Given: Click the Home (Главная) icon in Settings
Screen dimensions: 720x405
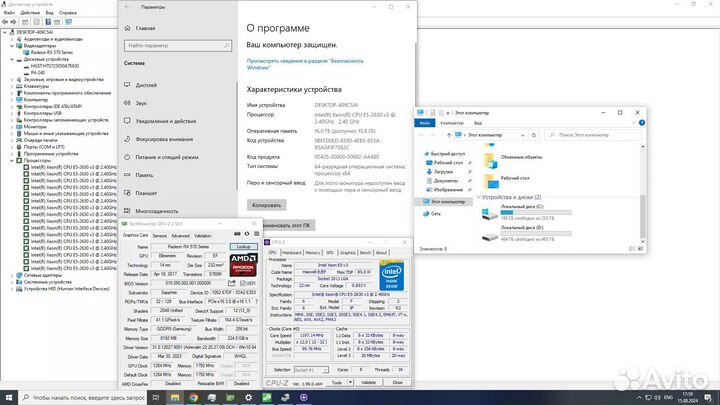Looking at the screenshot, I should [127, 29].
